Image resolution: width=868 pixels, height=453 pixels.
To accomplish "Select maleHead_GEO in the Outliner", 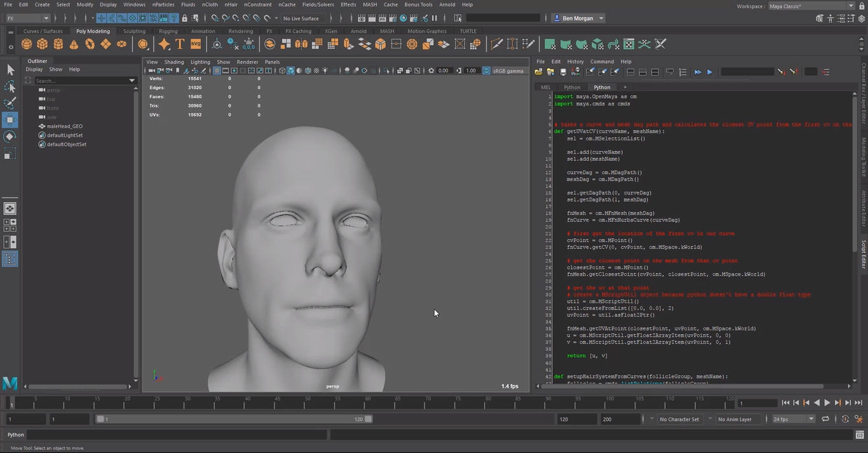I will [64, 126].
